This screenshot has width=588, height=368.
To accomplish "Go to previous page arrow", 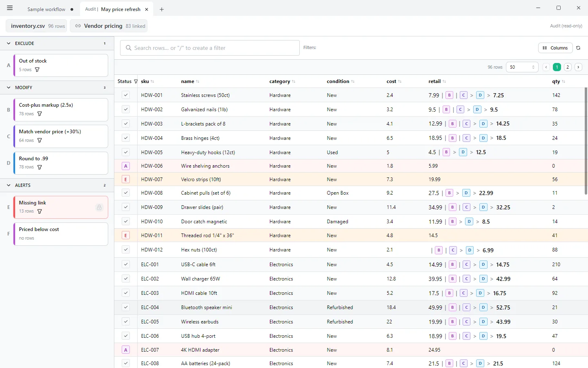I will pyautogui.click(x=546, y=67).
